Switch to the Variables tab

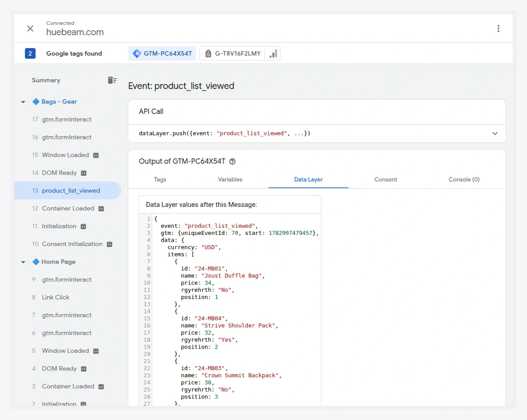coord(230,179)
